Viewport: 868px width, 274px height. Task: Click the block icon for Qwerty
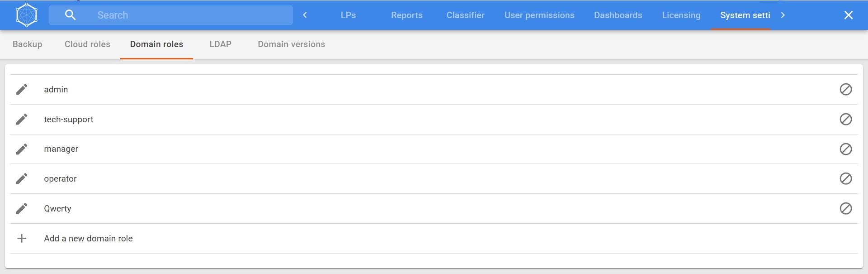845,209
